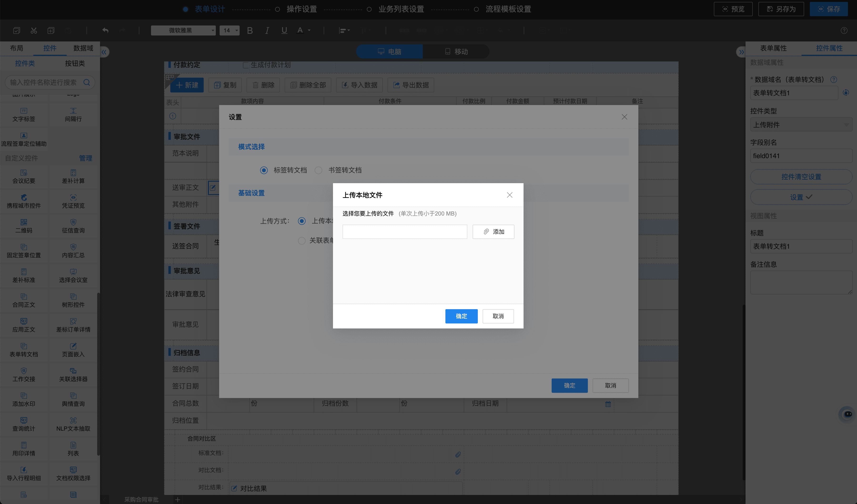The image size is (857, 504).
Task: Toggle bold formatting
Action: pyautogui.click(x=250, y=31)
